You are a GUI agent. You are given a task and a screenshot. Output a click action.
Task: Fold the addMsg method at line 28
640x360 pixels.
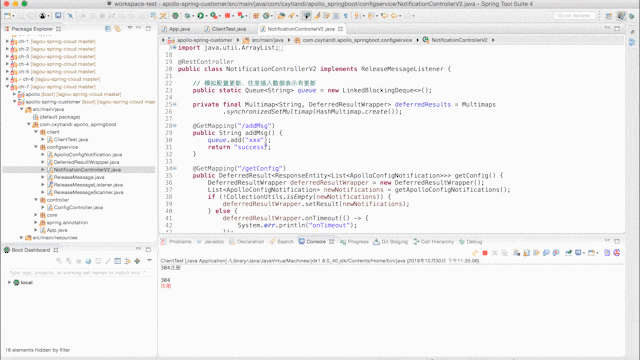click(x=175, y=126)
